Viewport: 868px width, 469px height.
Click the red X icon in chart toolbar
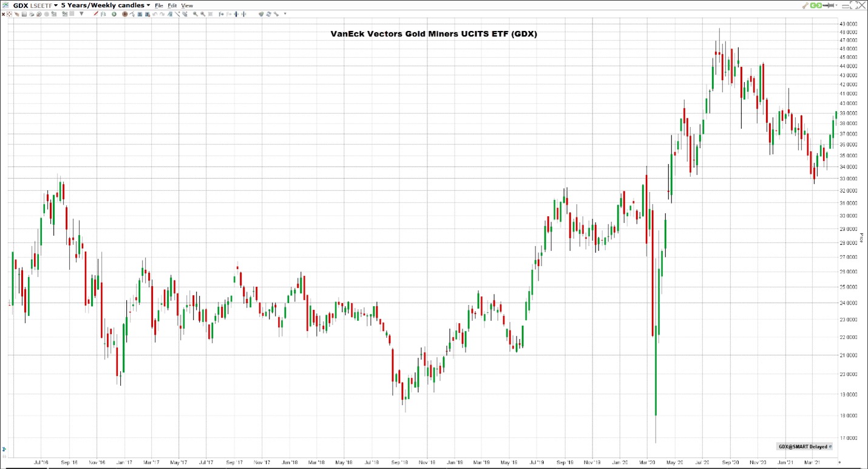pyautogui.click(x=3, y=14)
